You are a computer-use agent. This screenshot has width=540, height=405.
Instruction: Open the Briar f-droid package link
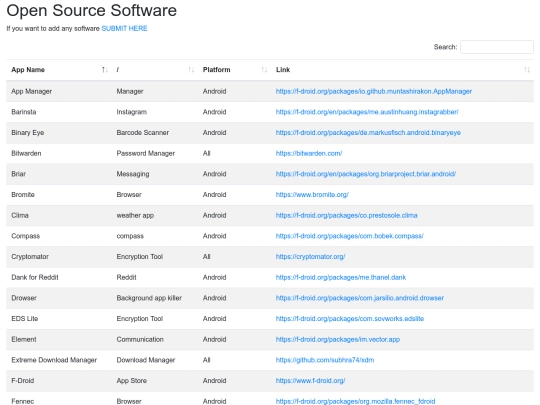coord(366,174)
